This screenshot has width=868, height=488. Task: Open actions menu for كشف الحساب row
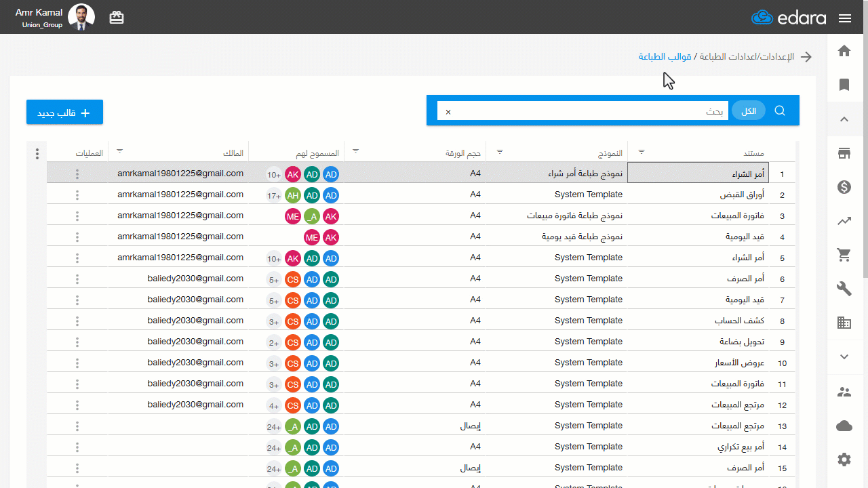pyautogui.click(x=77, y=321)
